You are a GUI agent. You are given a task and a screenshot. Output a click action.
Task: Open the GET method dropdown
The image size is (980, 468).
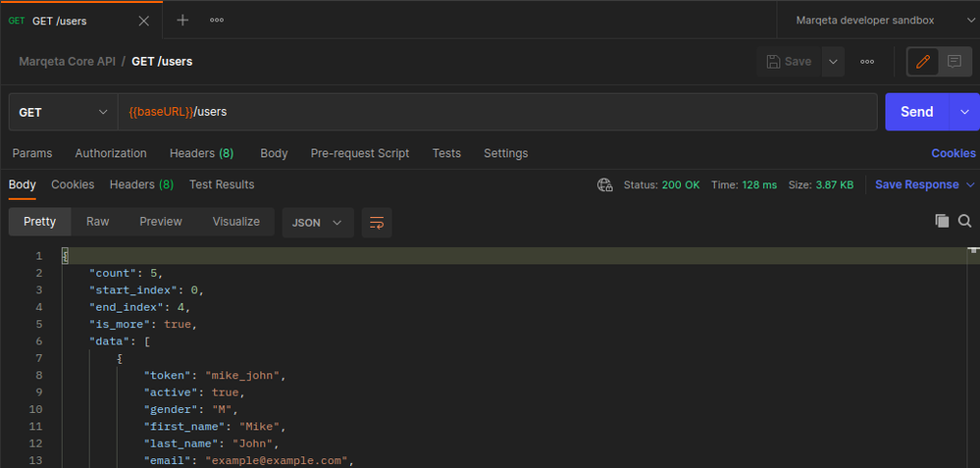tap(63, 112)
